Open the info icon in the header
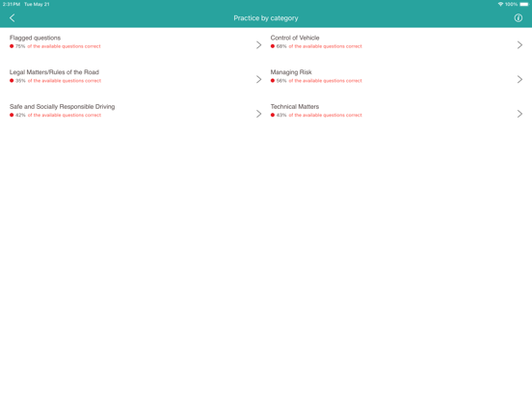 (x=519, y=18)
